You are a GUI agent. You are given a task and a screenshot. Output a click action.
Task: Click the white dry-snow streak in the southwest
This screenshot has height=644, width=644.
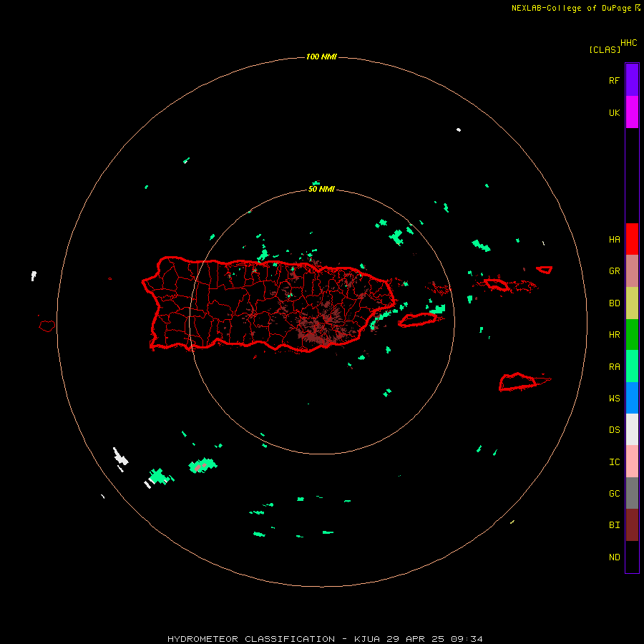tap(120, 457)
